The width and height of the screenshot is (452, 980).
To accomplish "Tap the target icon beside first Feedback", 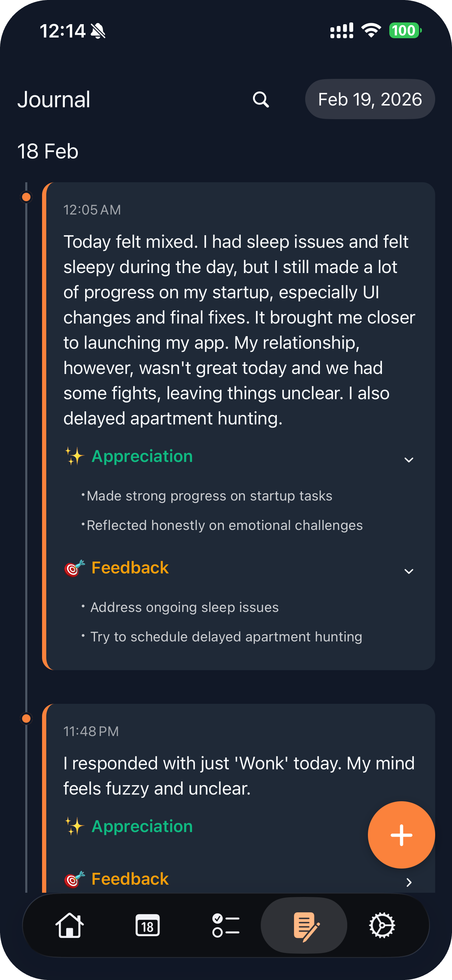I will (74, 568).
